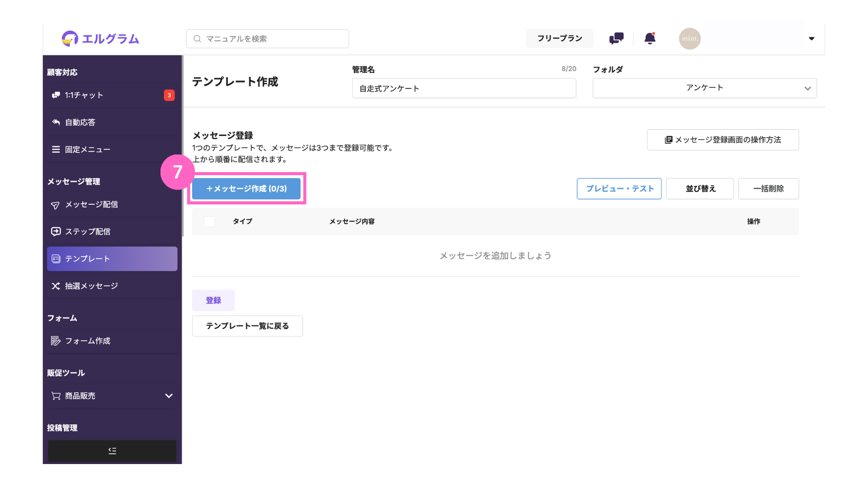Screen dimensions: 868x488
Task: Click the メッセージ配信 paper plane icon
Action: [x=55, y=205]
